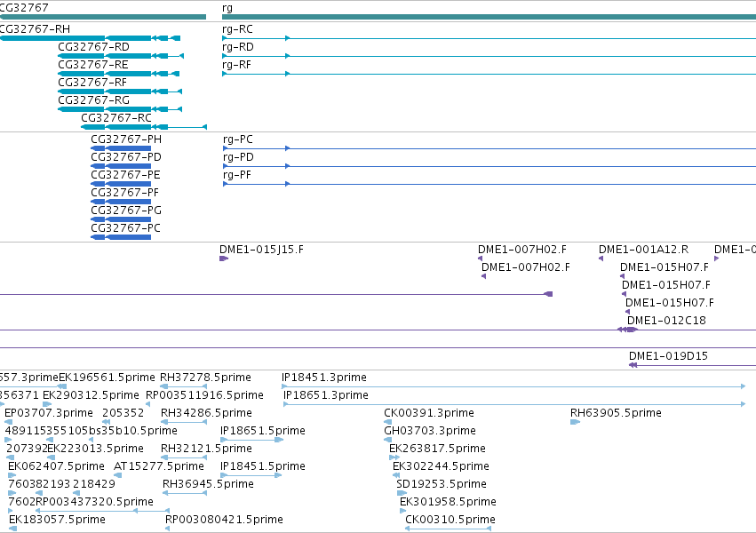756x533 pixels.
Task: Click the CG32767-RD transcript label
Action: [93, 47]
